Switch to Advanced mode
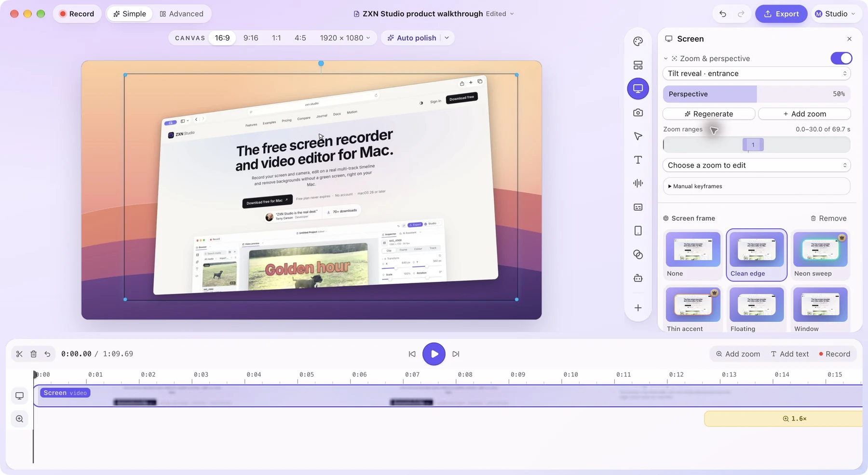Image resolution: width=868 pixels, height=475 pixels. [x=181, y=14]
